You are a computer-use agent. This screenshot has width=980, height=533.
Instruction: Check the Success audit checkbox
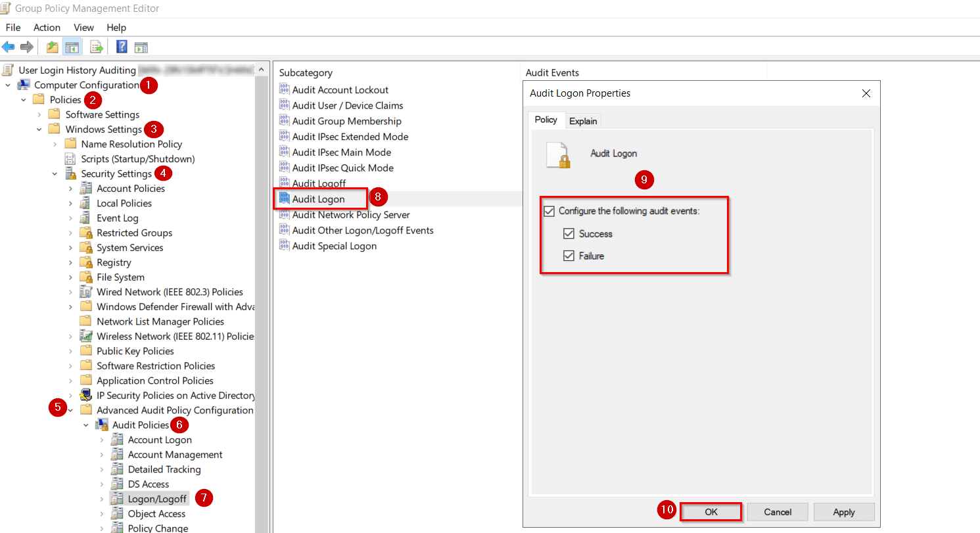pos(569,233)
